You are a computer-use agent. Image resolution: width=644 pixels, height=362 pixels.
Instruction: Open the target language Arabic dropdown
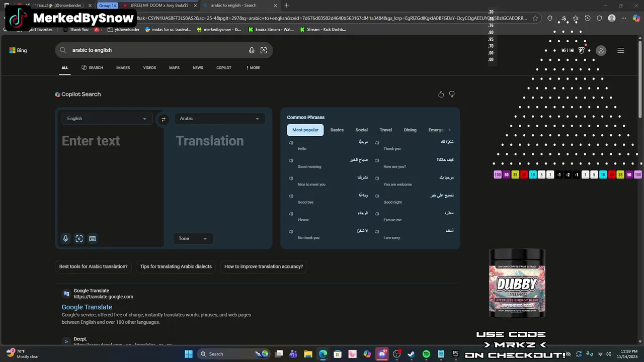click(219, 119)
